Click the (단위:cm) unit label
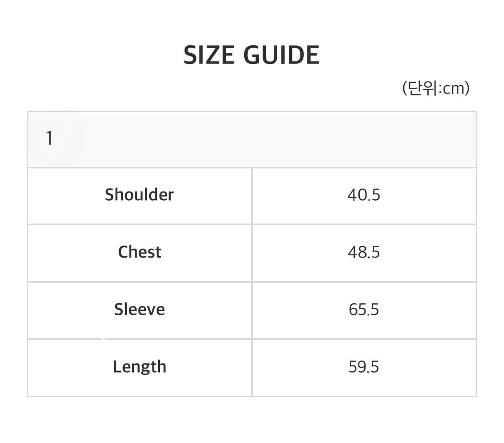504x443 pixels. 435,88
